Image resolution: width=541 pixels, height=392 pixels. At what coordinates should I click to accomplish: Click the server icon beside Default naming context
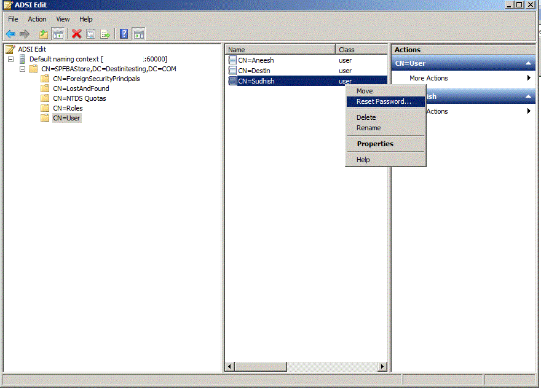click(x=22, y=59)
